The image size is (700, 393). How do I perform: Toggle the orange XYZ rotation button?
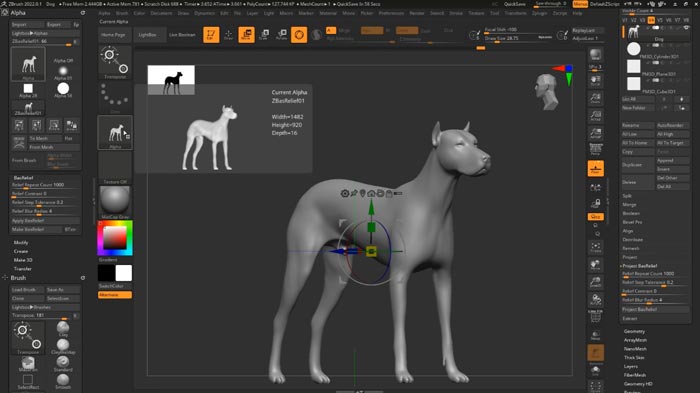(596, 217)
